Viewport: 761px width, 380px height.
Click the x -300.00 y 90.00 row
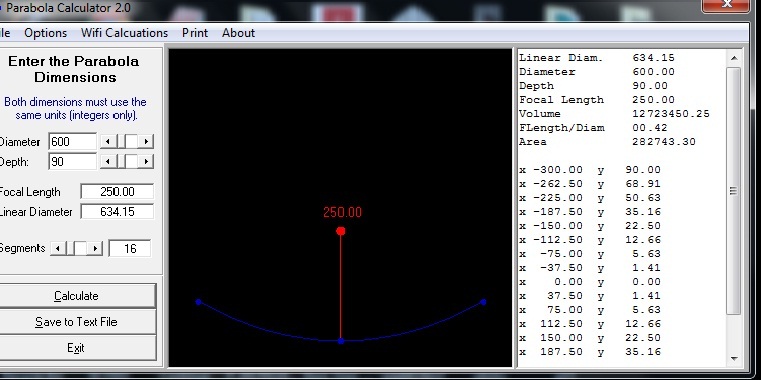pos(590,170)
